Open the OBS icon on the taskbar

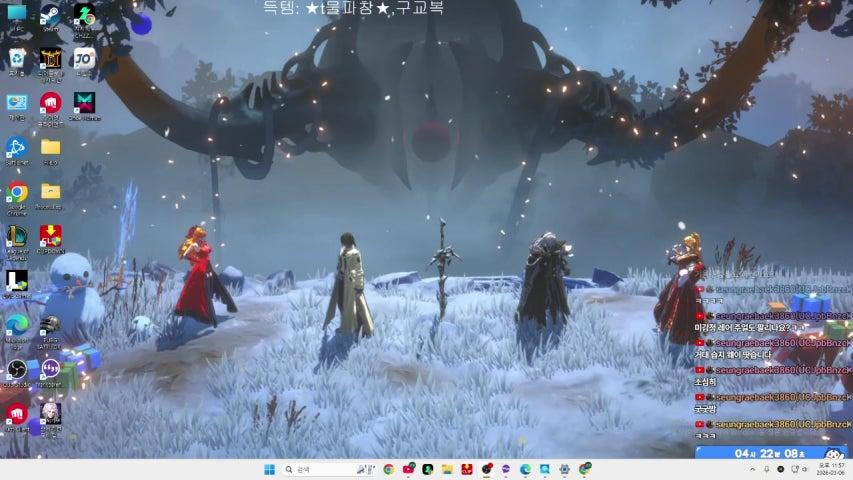487,469
